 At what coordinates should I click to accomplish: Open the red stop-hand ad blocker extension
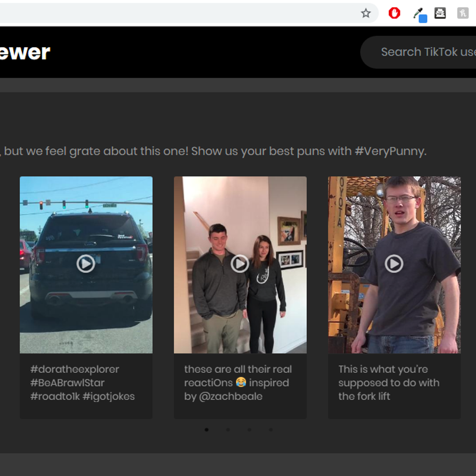pos(394,13)
